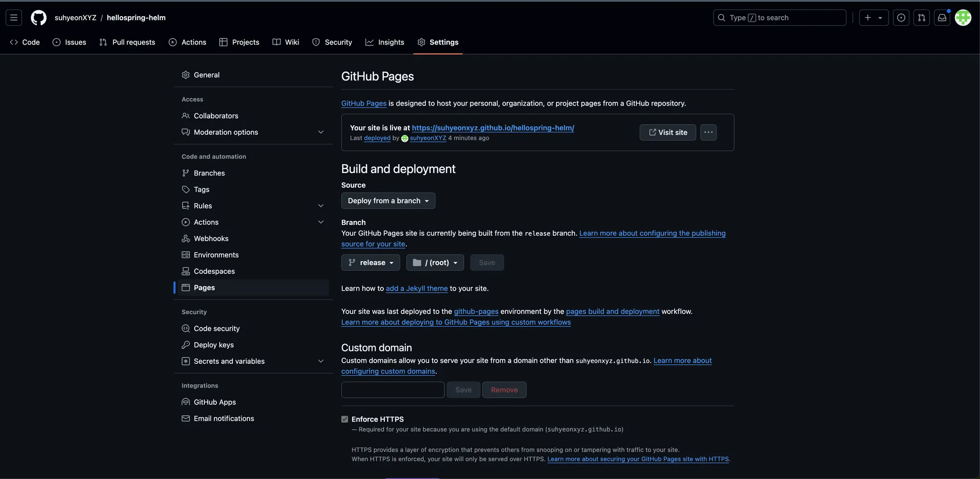Open the three-dot site options menu
The image size is (980, 479).
tap(708, 132)
